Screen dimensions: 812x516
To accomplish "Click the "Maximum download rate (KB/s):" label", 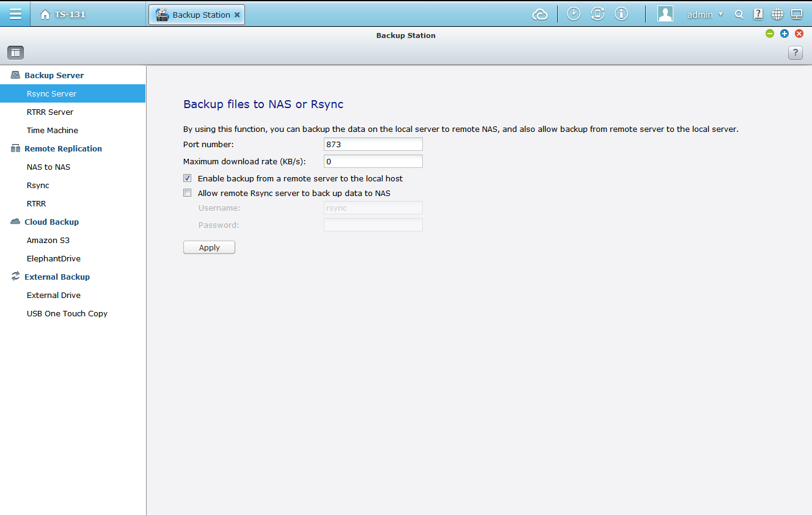I will tap(244, 161).
